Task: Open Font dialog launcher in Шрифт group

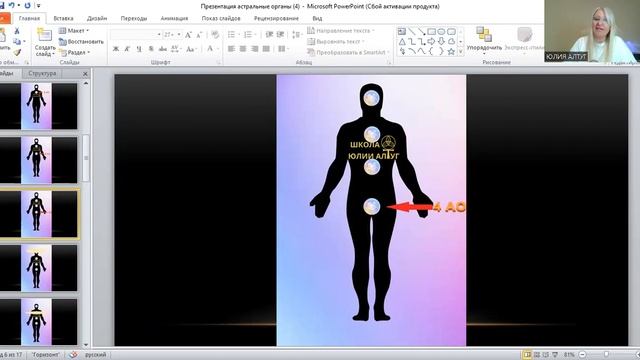Action: coord(218,62)
